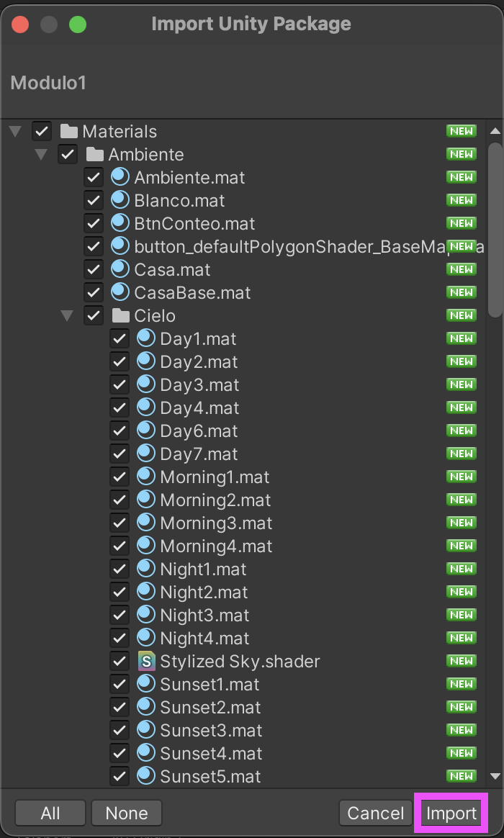Click the Stylized Sky.shader icon
Image resolution: width=504 pixels, height=838 pixels.
(x=146, y=661)
